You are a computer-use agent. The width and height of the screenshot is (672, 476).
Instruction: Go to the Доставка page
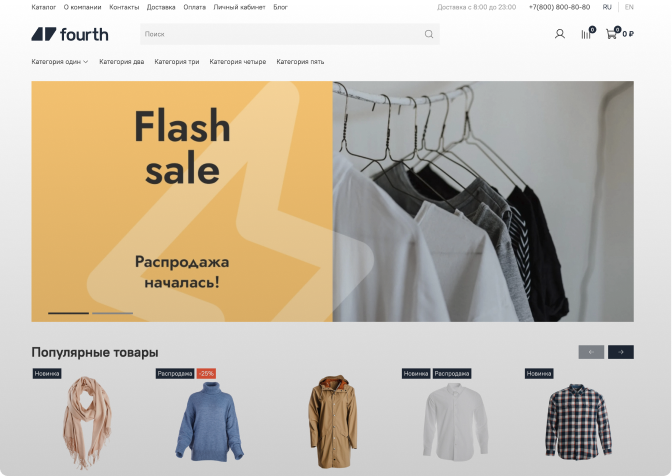point(161,7)
